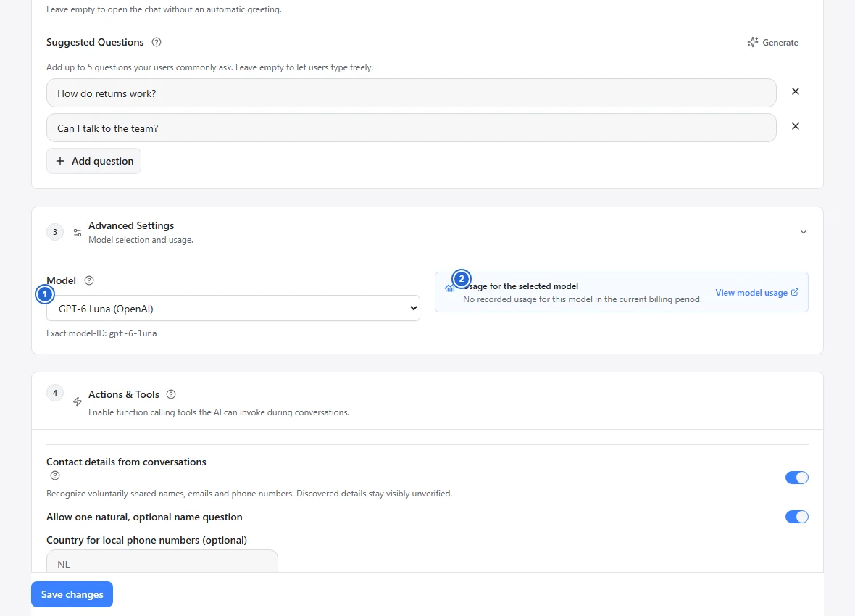Click the 'Allow one natural, optional name question' label
The height and width of the screenshot is (616, 855).
coord(144,517)
